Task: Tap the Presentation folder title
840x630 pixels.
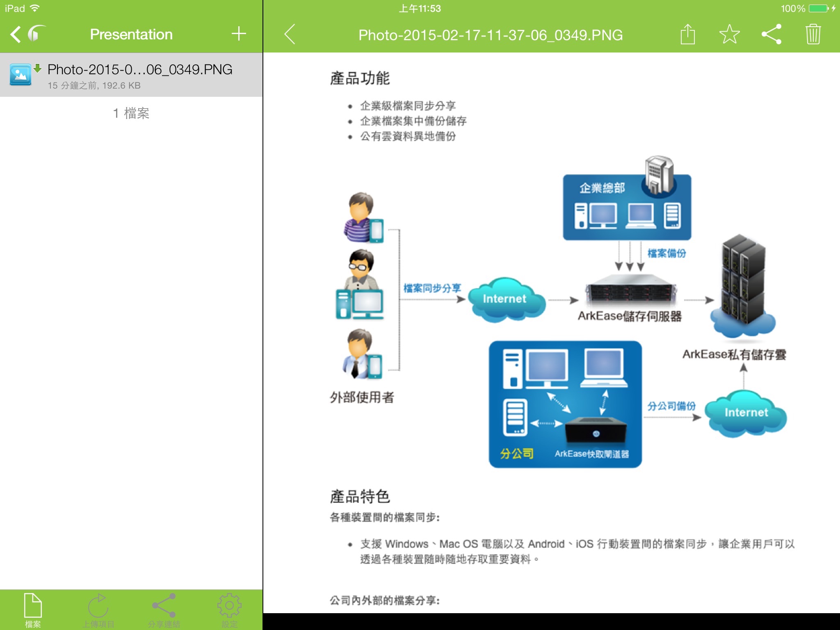Action: pyautogui.click(x=131, y=34)
